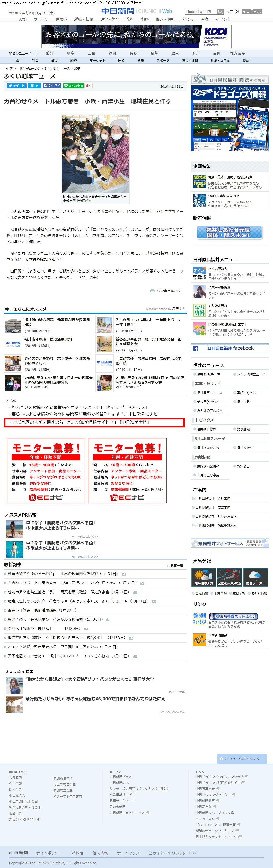
Task: Open 雪みち情報ネットふくい banner
Action: pos(233,616)
